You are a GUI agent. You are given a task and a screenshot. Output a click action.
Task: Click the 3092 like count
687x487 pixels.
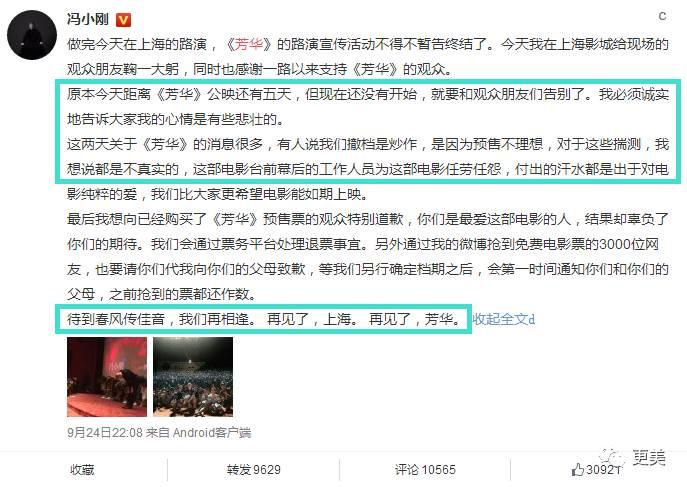point(603,469)
